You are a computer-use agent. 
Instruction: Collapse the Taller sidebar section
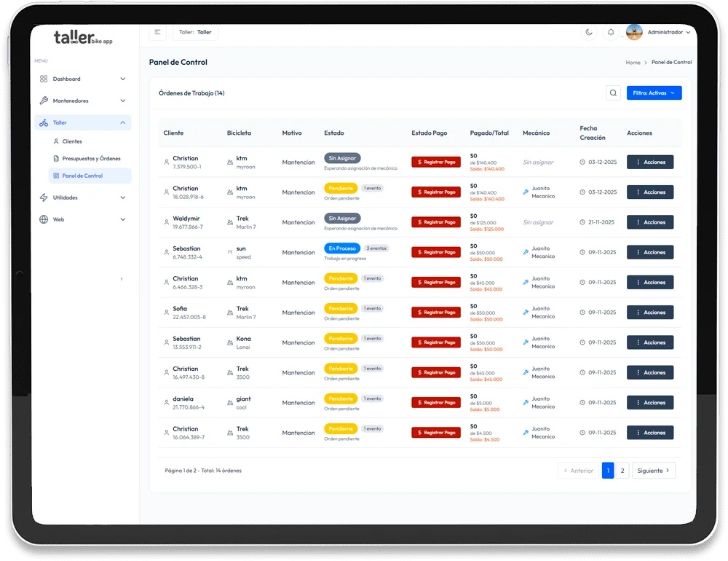[x=122, y=123]
